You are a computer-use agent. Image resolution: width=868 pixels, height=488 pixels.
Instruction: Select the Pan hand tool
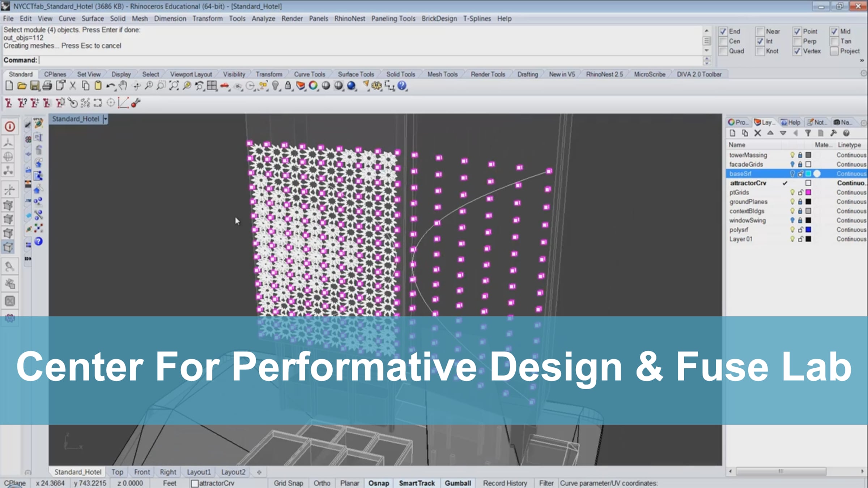(123, 86)
